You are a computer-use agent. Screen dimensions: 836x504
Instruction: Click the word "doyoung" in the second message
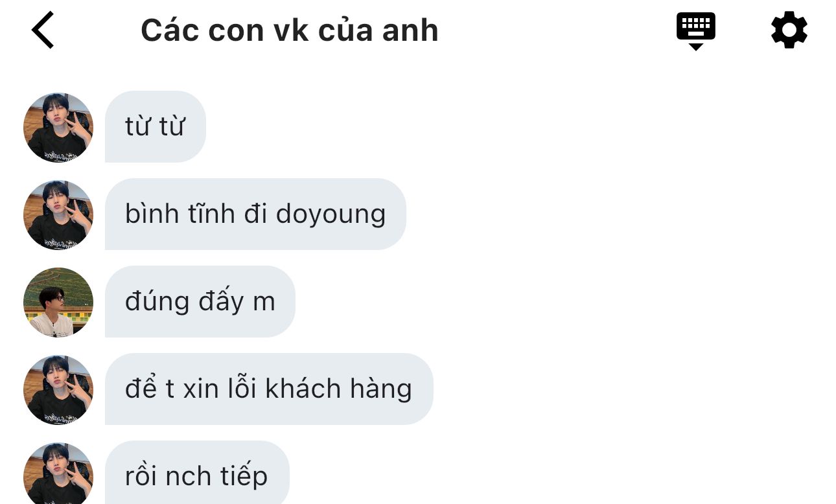(x=331, y=215)
